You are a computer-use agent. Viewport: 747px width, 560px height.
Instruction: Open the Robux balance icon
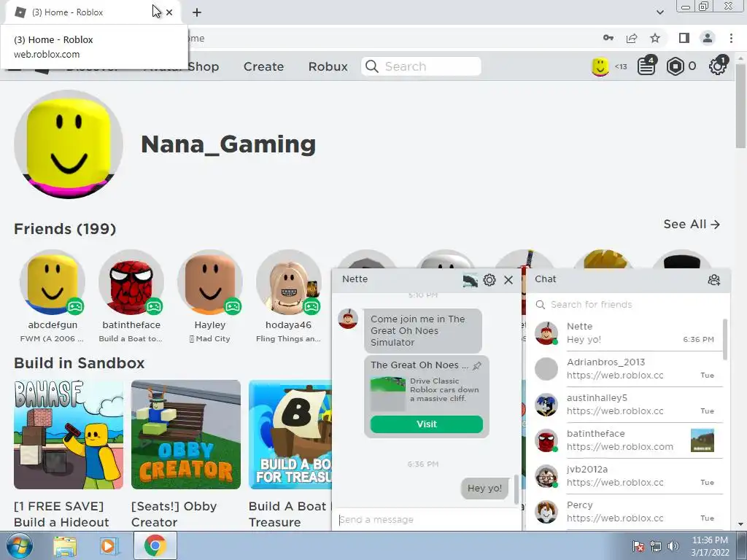[675, 66]
